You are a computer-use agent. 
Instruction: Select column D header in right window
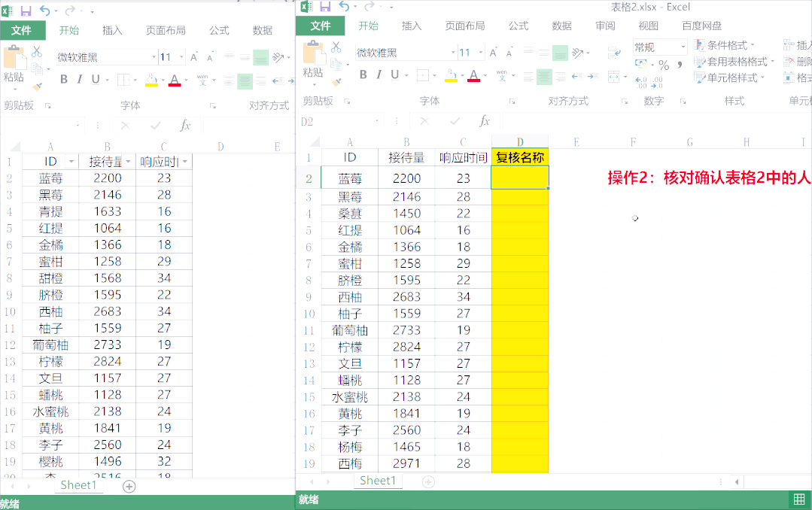pos(520,142)
